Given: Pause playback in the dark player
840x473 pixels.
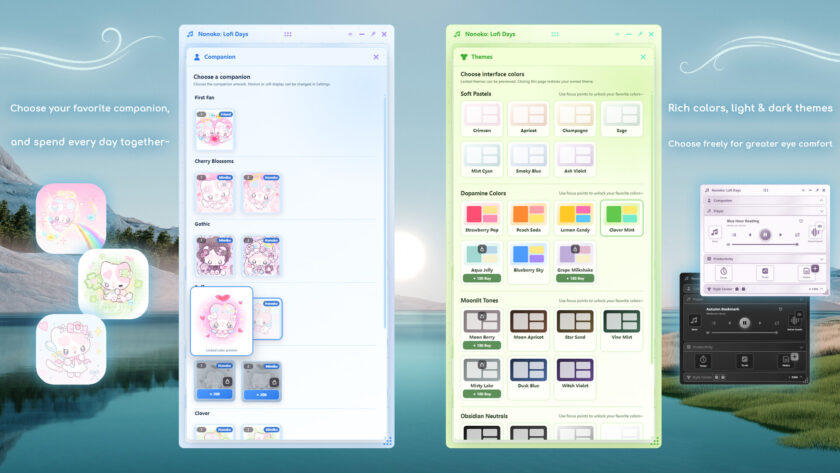Looking at the screenshot, I should 745,323.
